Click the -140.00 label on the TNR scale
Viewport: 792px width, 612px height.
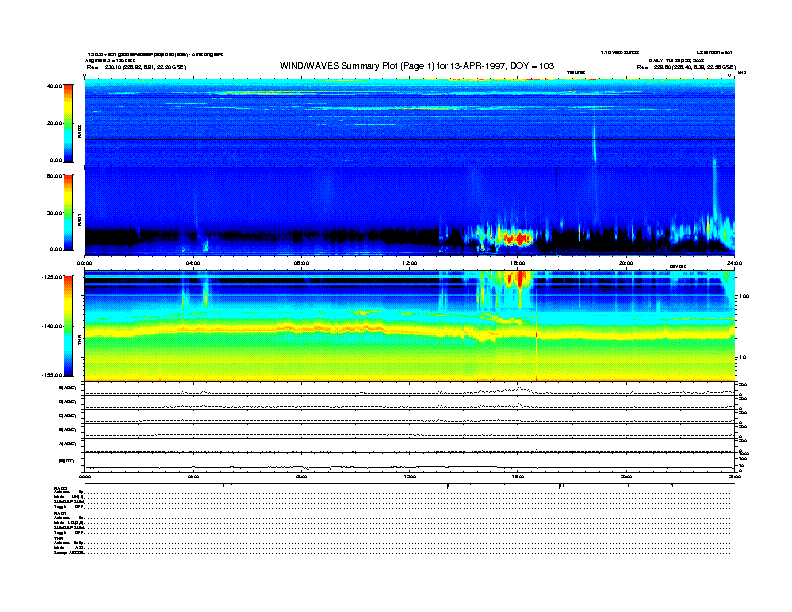pos(52,326)
